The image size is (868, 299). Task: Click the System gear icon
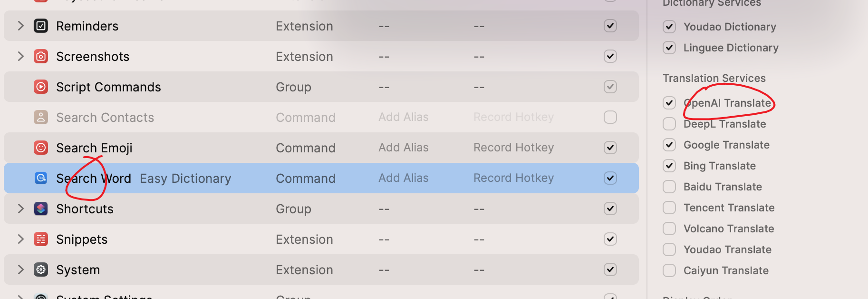click(41, 269)
